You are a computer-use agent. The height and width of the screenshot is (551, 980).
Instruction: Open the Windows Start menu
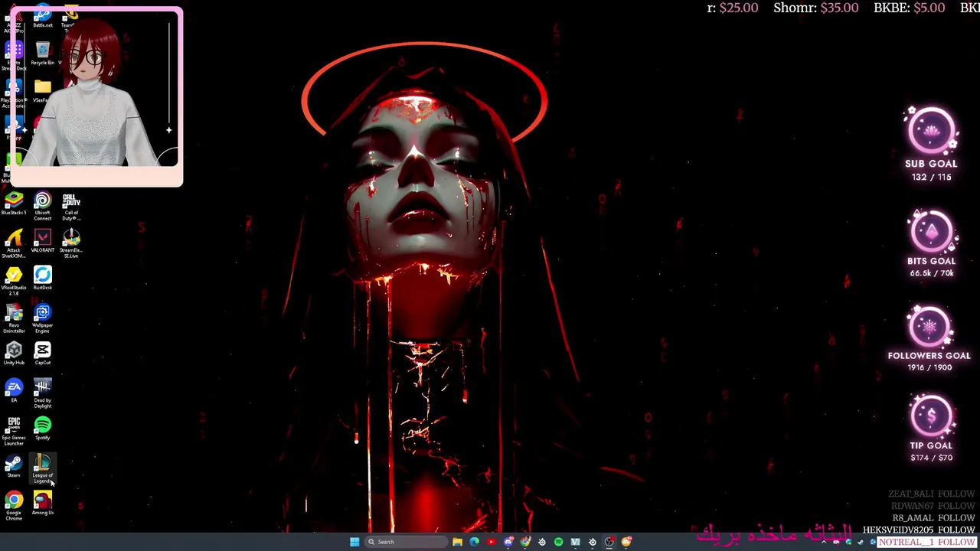pyautogui.click(x=354, y=542)
